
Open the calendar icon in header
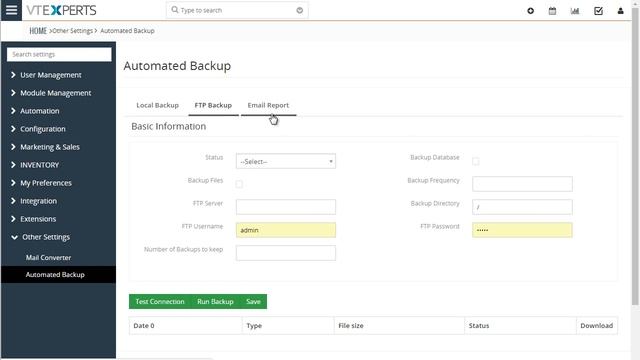coord(552,11)
